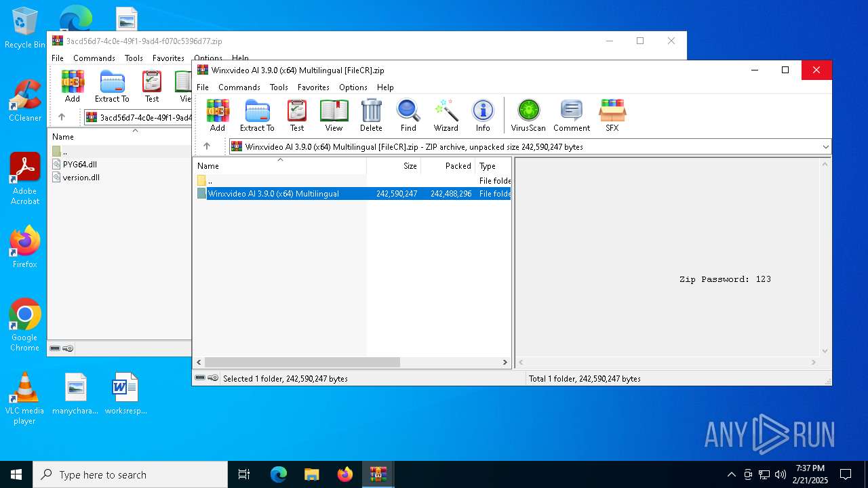Select PYG64.dll in back window

point(79,165)
